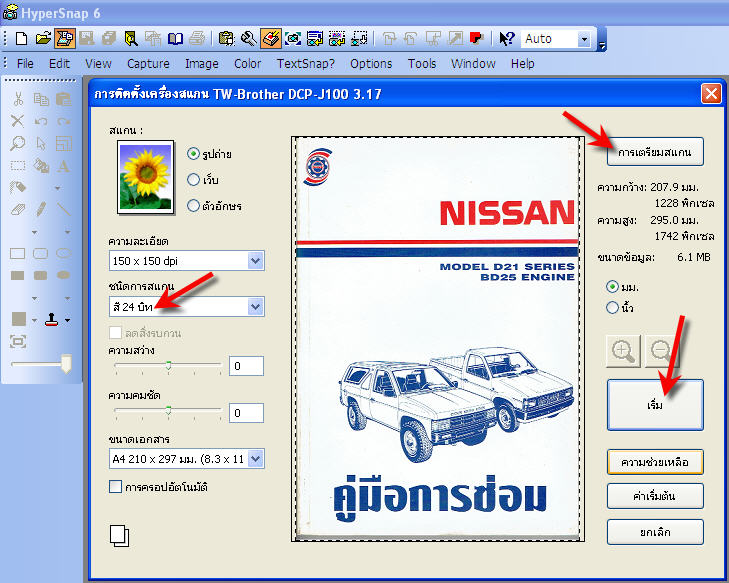Viewport: 729px width, 583px height.
Task: Open the TextSnap? menu
Action: (305, 64)
